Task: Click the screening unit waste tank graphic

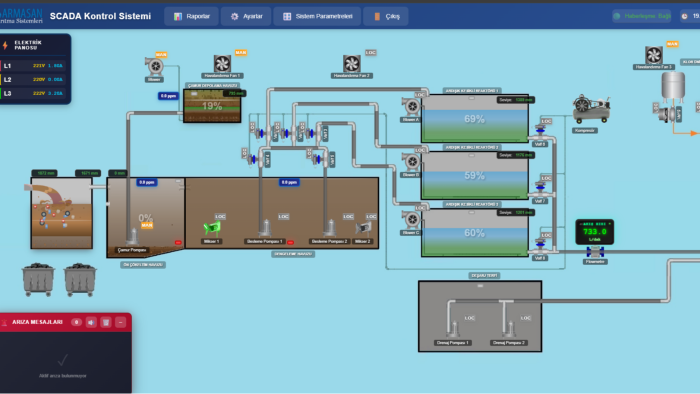Action: [62, 213]
